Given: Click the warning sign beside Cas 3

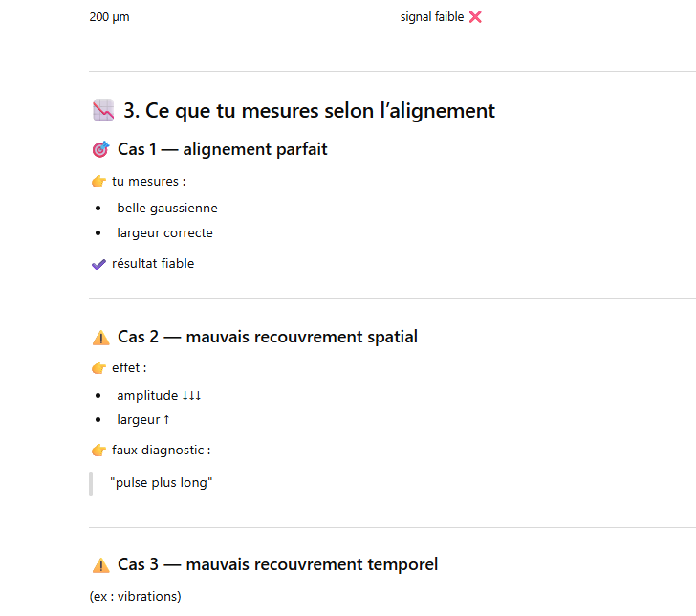Looking at the screenshot, I should point(100,565).
